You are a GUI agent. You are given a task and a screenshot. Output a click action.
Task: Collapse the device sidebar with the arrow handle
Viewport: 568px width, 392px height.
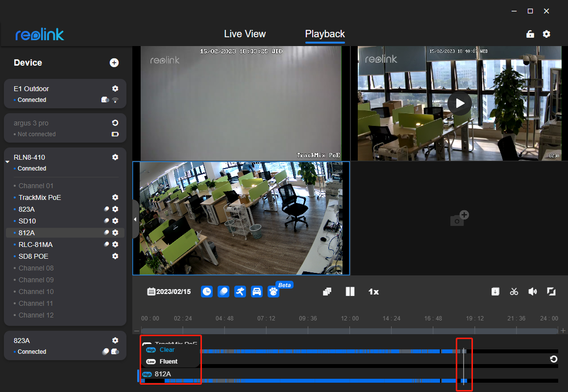tap(135, 219)
